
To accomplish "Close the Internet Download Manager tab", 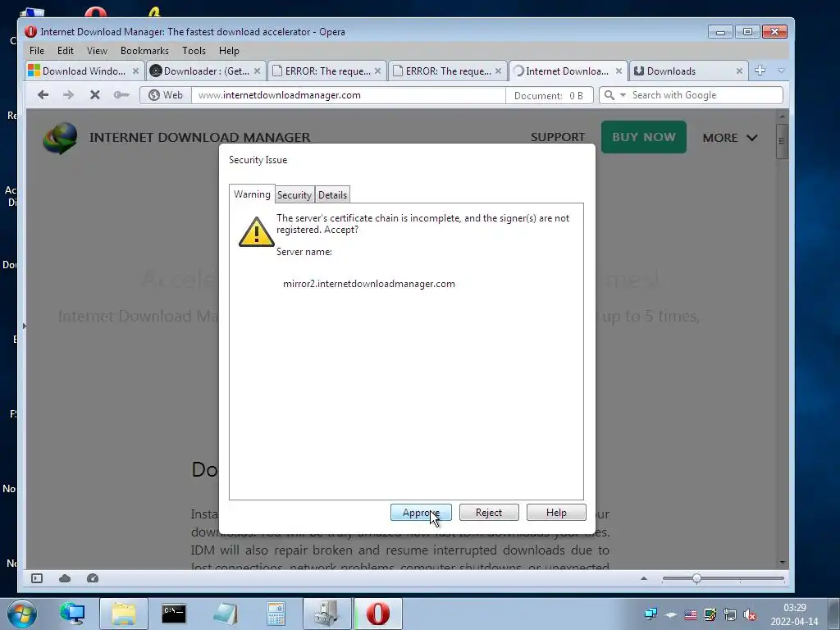I will 619,71.
